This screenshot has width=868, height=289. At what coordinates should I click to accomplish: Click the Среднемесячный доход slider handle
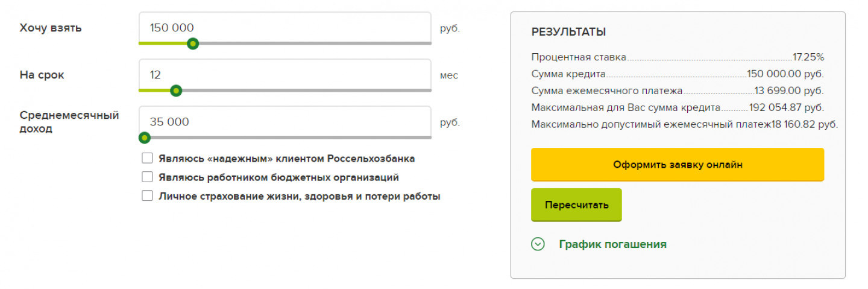point(145,138)
